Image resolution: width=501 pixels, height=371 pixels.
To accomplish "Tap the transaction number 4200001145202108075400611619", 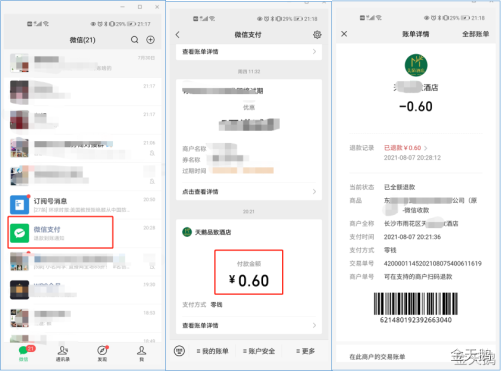I will (x=433, y=264).
